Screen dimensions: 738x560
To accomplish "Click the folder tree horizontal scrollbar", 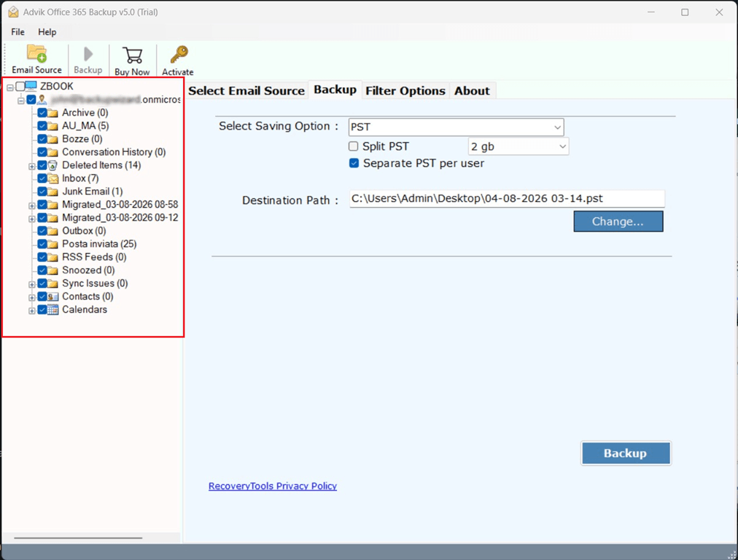I will tap(78, 537).
